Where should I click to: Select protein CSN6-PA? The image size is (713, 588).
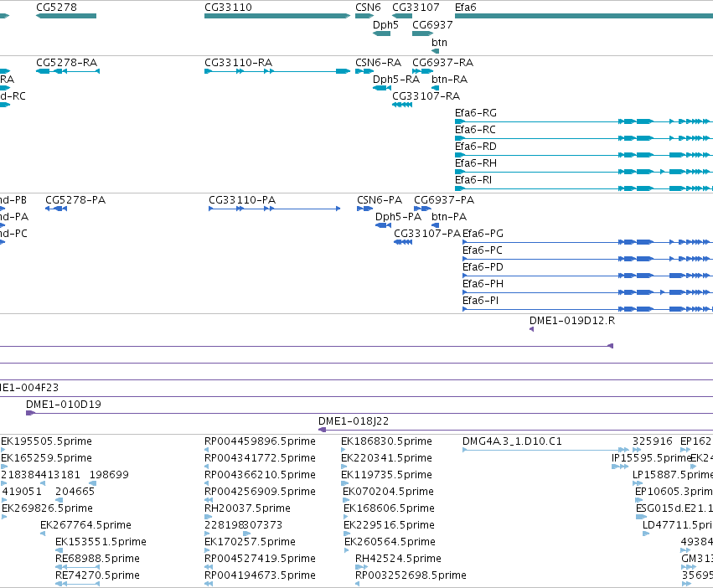pyautogui.click(x=380, y=199)
